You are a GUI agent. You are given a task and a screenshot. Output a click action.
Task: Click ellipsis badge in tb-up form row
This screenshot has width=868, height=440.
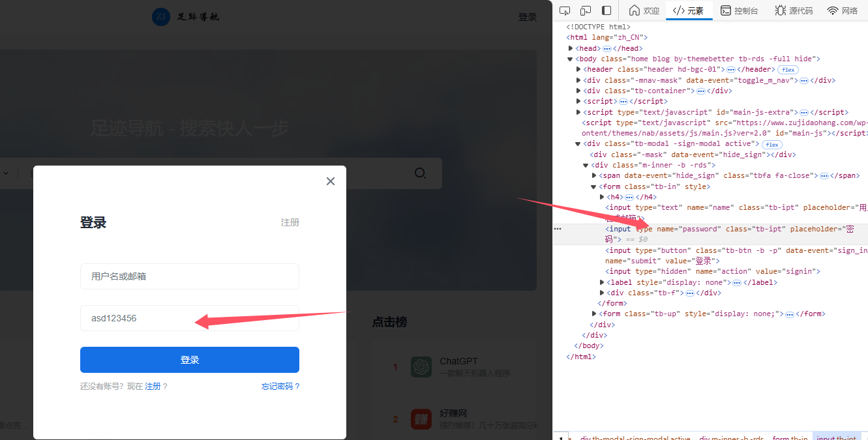click(789, 314)
